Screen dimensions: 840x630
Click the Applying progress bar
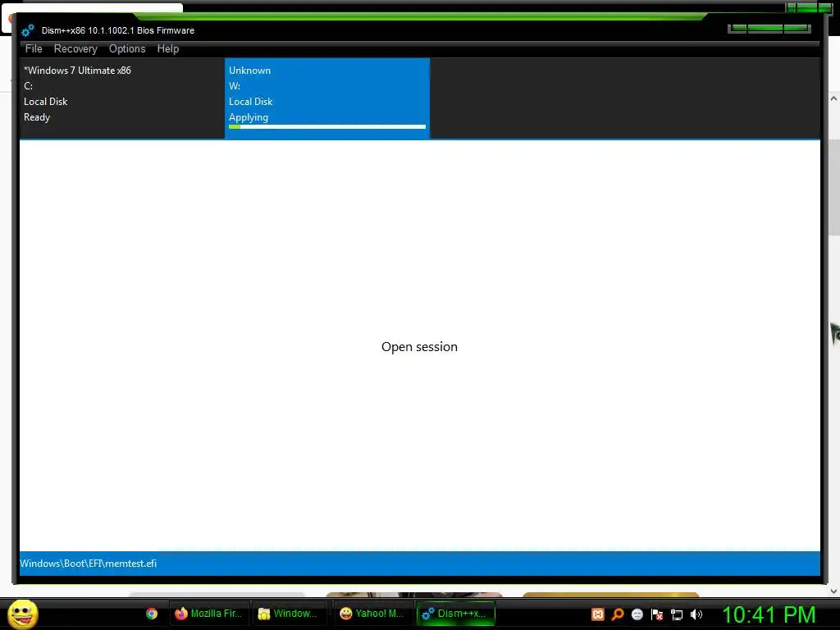pos(327,127)
